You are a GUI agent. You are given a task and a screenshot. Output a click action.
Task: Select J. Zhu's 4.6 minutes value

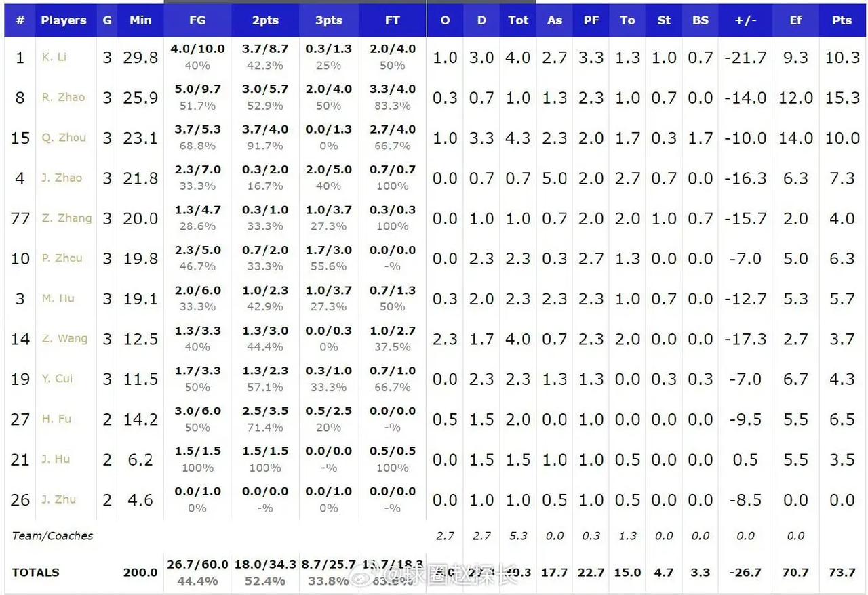pyautogui.click(x=140, y=500)
